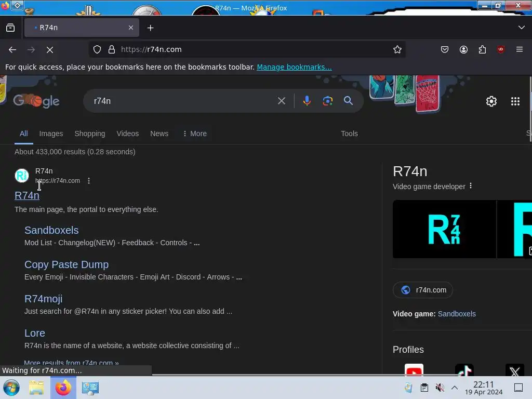
Task: Start voice search with microphone
Action: pos(307,101)
